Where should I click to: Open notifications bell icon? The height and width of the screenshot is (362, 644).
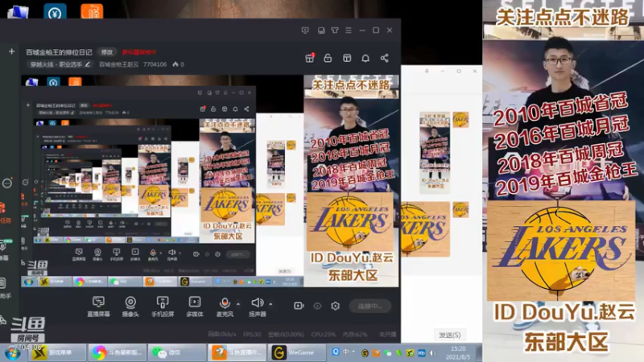pos(365,58)
